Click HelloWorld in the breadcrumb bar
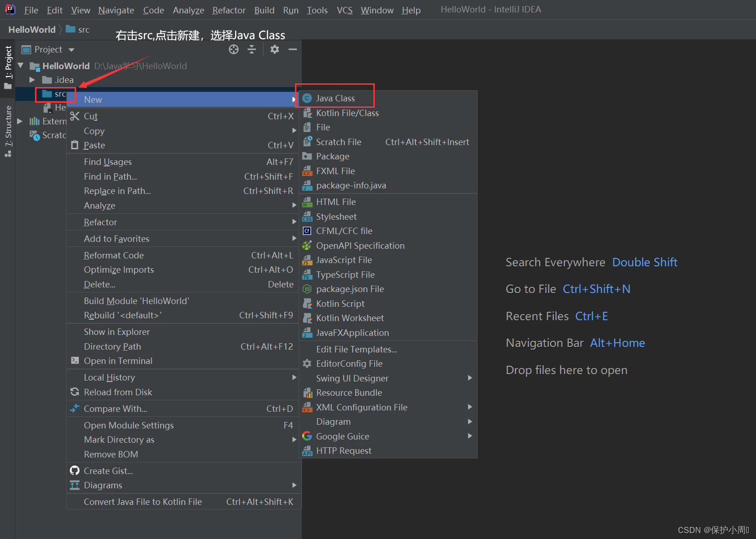 coord(32,29)
